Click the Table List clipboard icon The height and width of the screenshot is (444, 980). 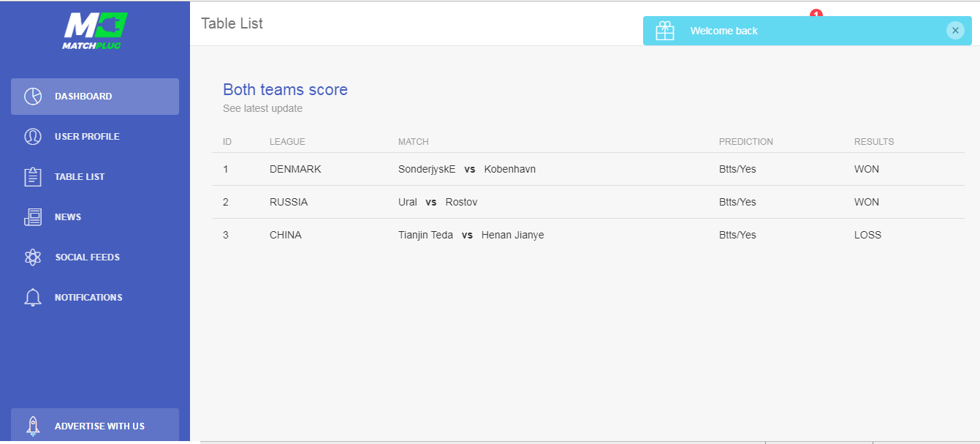click(33, 177)
